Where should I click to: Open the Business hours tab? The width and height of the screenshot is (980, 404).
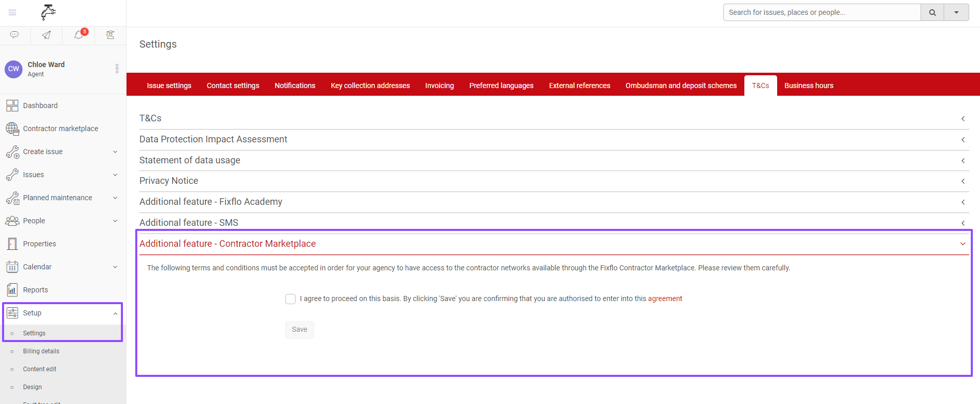pos(809,86)
